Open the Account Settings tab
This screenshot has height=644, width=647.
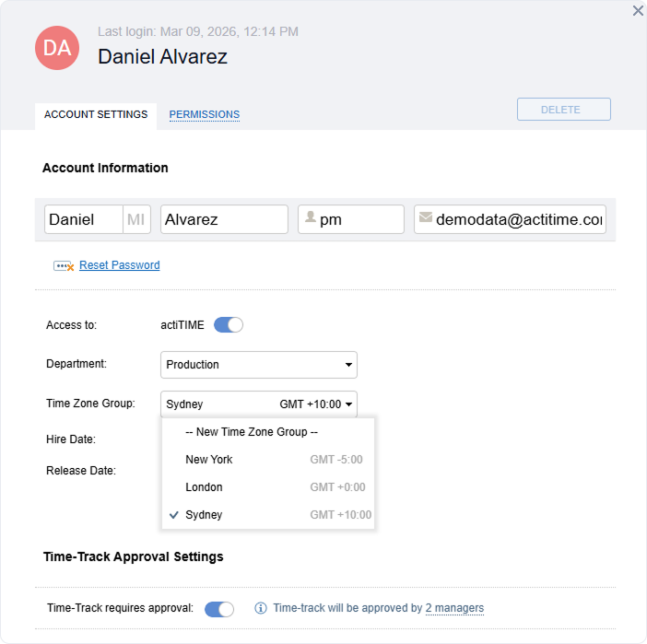96,115
